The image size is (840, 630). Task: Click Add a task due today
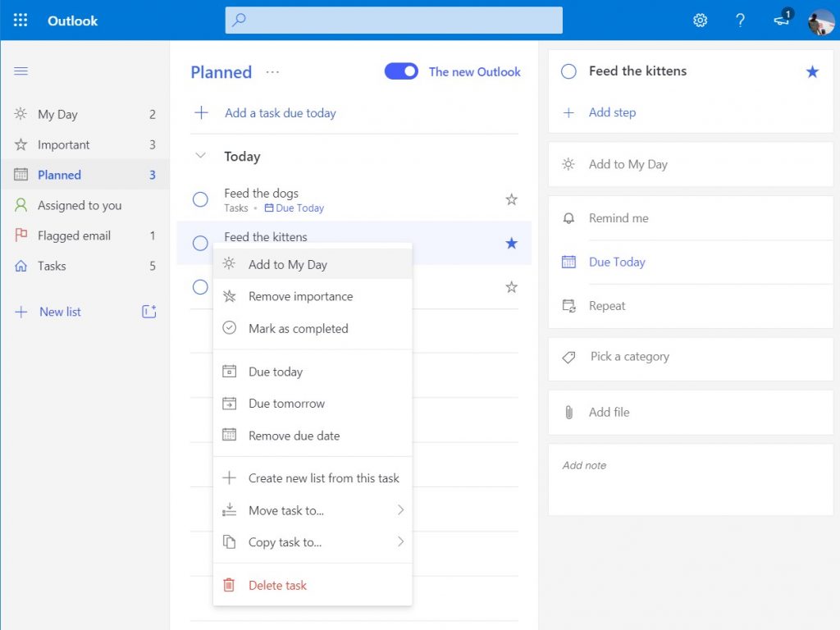click(281, 113)
